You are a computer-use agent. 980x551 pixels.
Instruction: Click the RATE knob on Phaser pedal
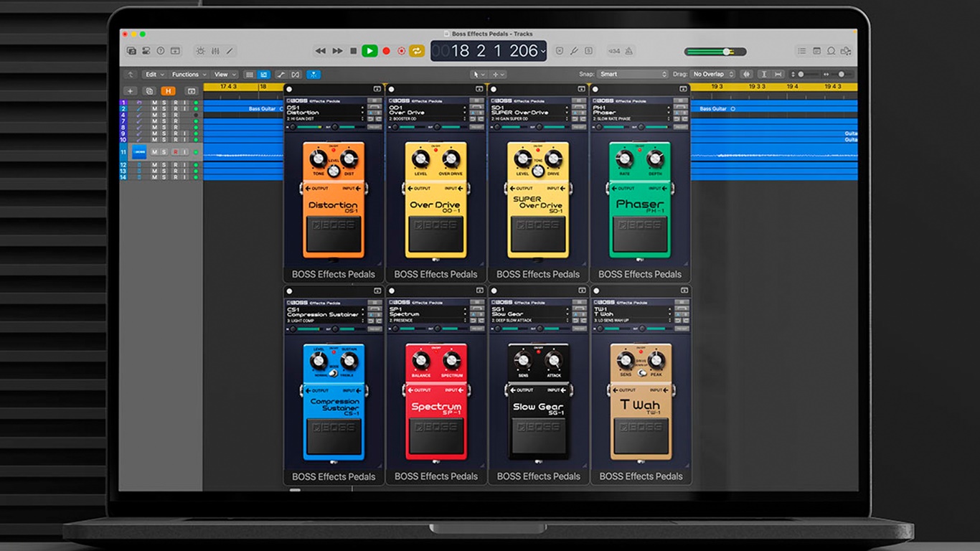tap(624, 159)
